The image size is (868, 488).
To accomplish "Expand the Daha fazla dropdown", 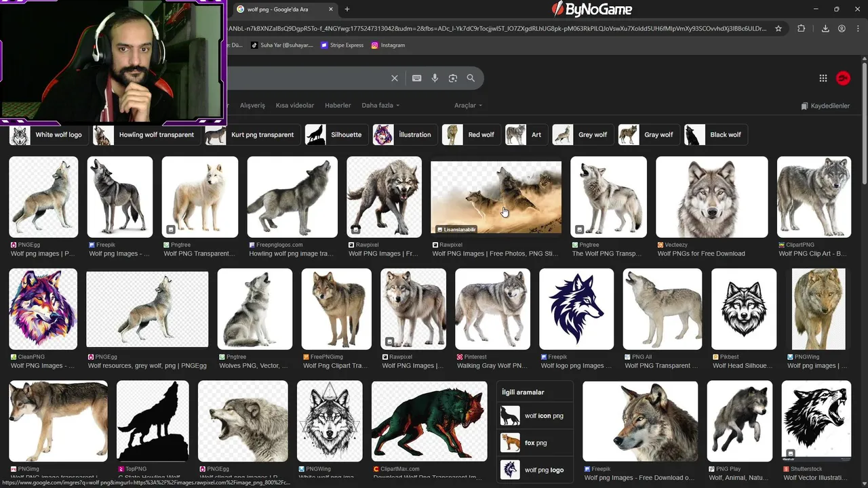I will (x=380, y=106).
